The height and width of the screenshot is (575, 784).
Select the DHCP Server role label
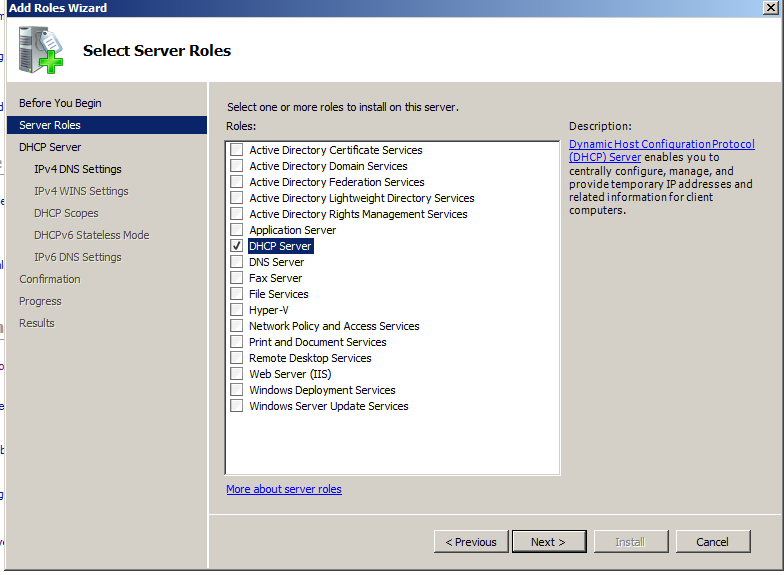[280, 246]
